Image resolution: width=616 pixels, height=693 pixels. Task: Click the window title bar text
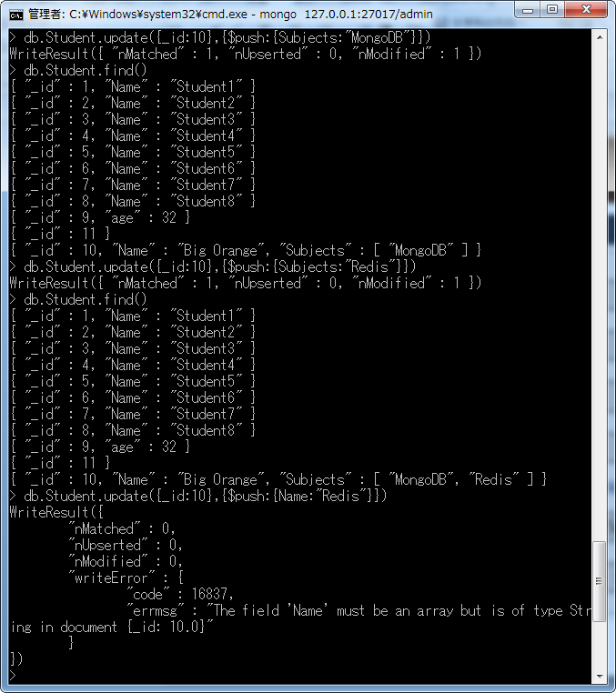230,15
